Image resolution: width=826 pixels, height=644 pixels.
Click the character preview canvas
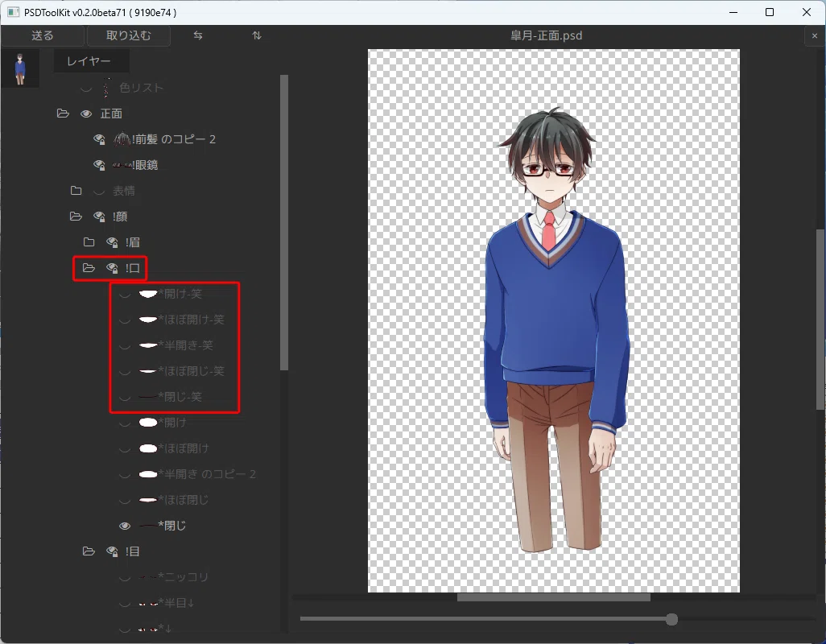554,320
